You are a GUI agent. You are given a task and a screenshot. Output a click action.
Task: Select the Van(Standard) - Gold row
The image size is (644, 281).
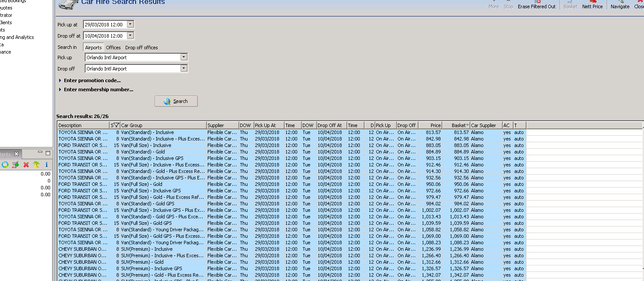click(292, 152)
